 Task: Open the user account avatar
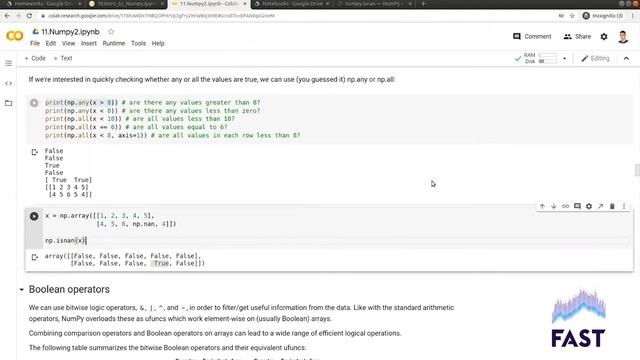click(x=623, y=37)
